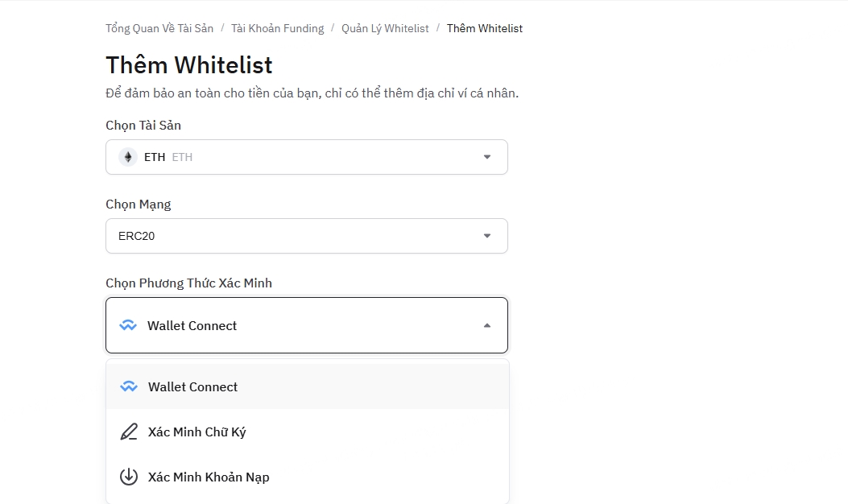Collapse the verification method dropdown arrow

(486, 325)
